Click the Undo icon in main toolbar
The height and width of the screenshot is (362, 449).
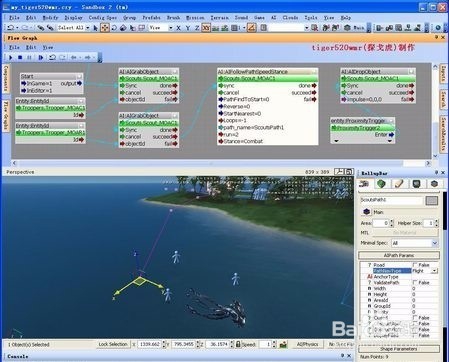(x=11, y=28)
